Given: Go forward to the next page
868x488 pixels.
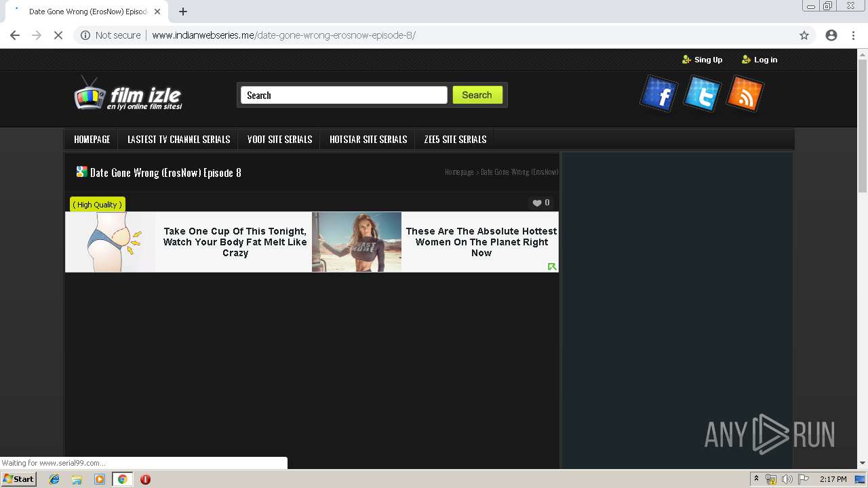Looking at the screenshot, I should pos(37,35).
